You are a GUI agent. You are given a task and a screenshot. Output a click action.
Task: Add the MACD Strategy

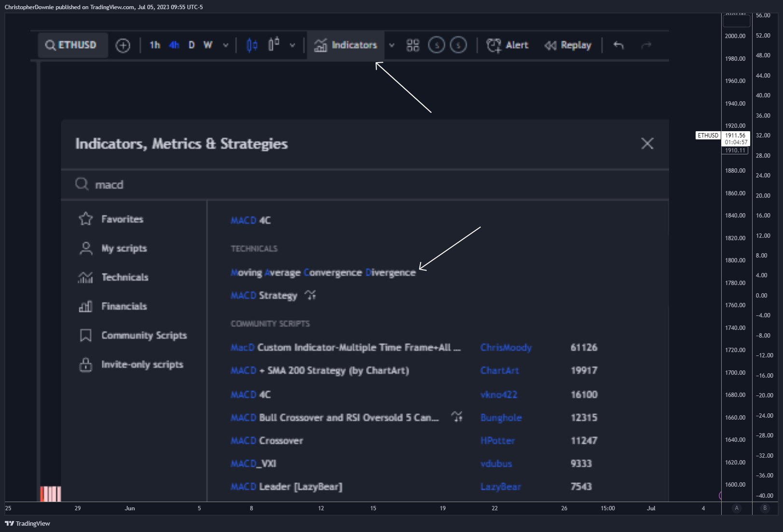[264, 295]
